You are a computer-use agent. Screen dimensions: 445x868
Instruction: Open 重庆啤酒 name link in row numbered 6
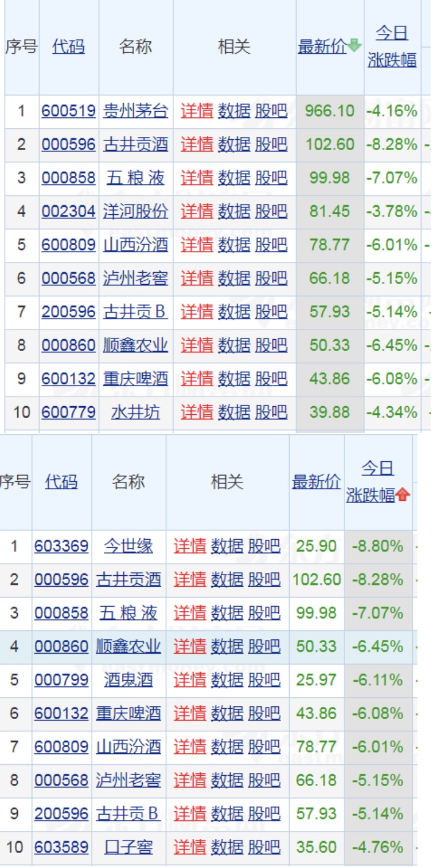[x=128, y=713]
